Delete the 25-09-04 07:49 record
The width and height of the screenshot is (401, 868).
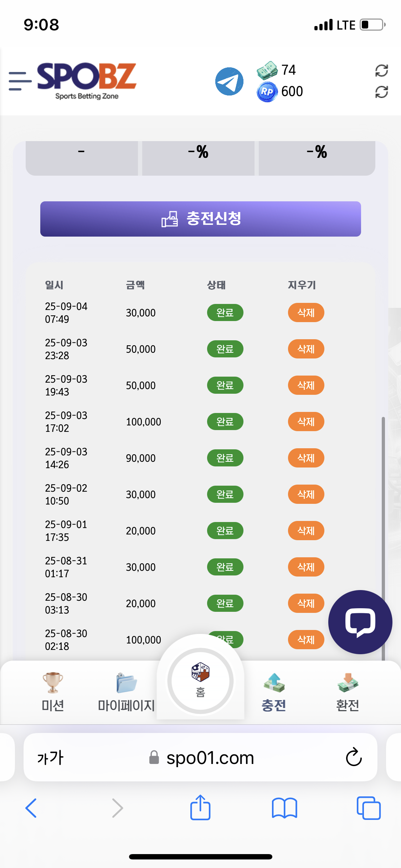(x=306, y=312)
